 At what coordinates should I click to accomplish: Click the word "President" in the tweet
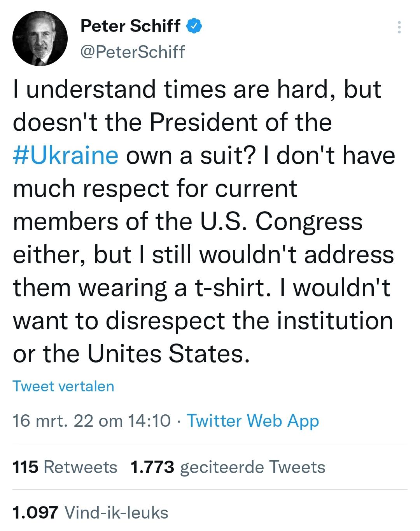click(204, 122)
